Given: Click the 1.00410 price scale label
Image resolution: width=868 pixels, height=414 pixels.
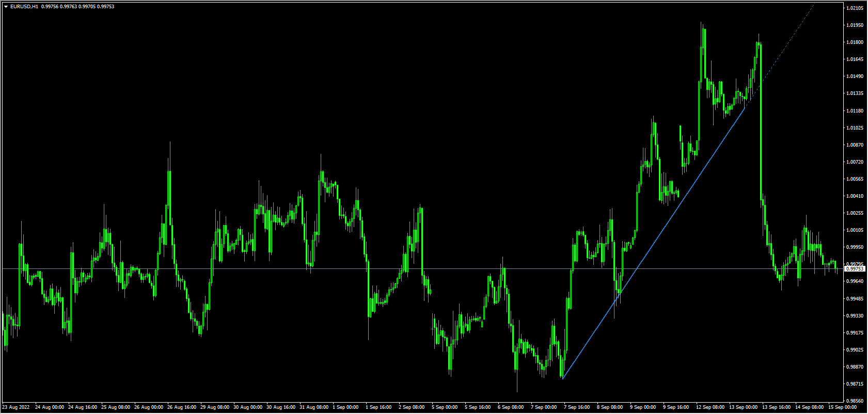Looking at the screenshot, I should tap(855, 196).
